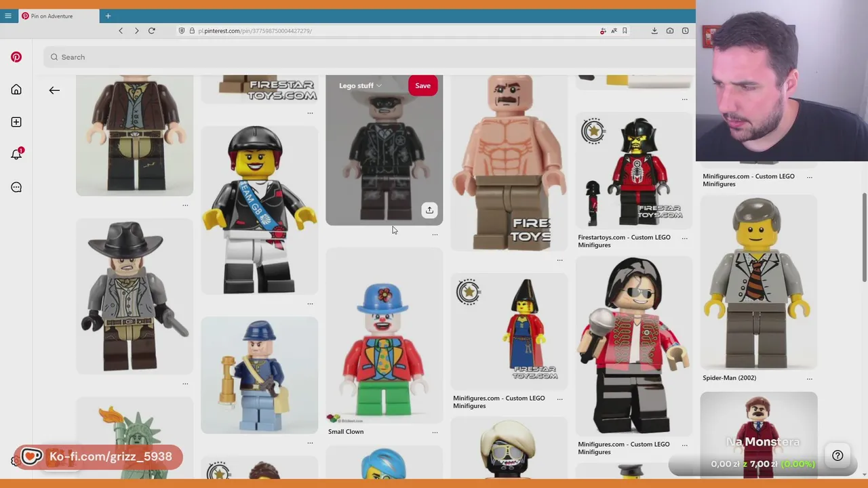Share the hovered Lone Ranger pin
The height and width of the screenshot is (488, 868).
(x=429, y=210)
